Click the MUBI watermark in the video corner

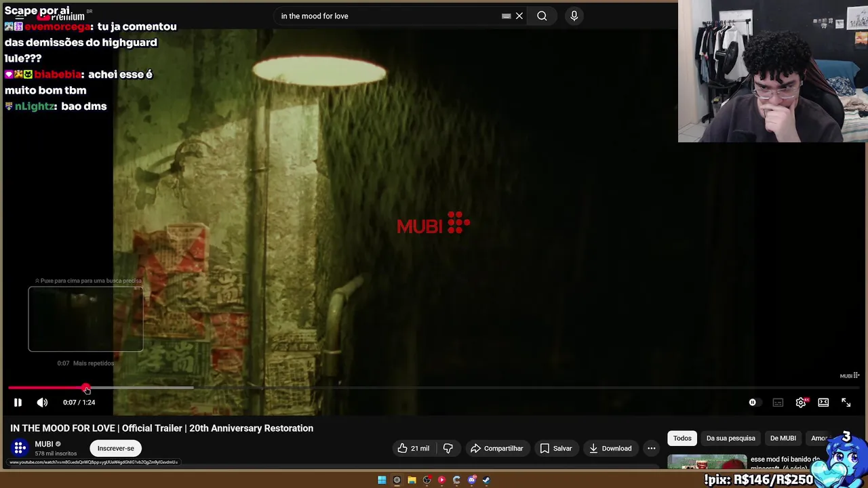(850, 375)
